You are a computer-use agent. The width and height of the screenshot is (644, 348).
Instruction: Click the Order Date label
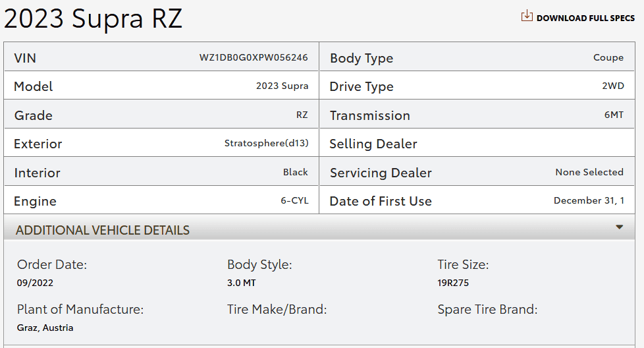click(x=52, y=264)
